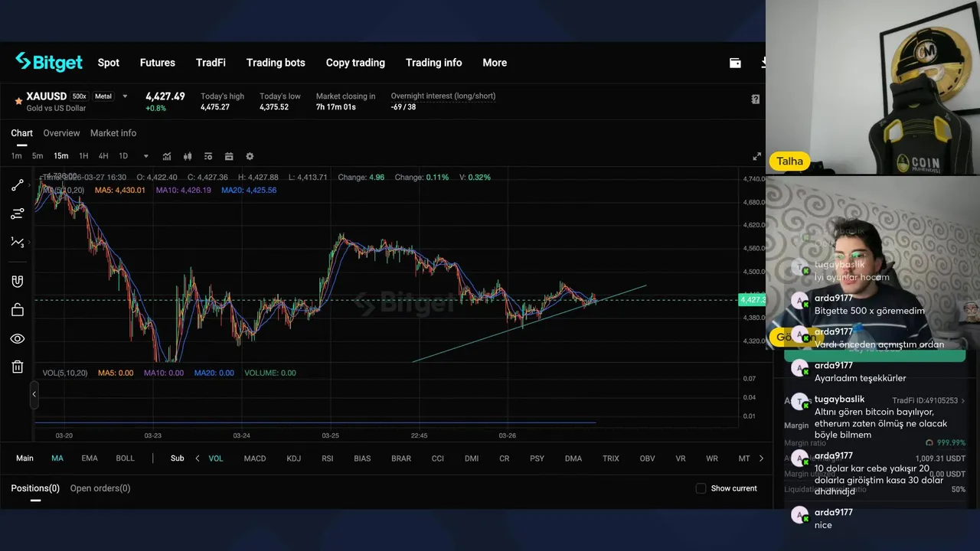Select the 1H timeframe
This screenshot has width=980, height=551.
pos(83,156)
